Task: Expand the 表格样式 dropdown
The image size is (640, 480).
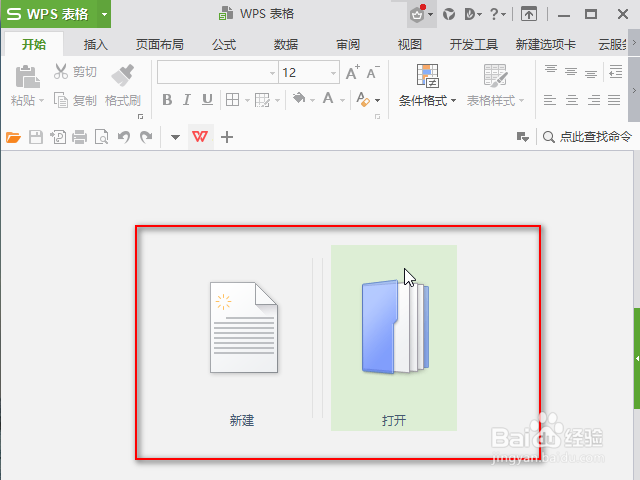Action: coord(521,101)
